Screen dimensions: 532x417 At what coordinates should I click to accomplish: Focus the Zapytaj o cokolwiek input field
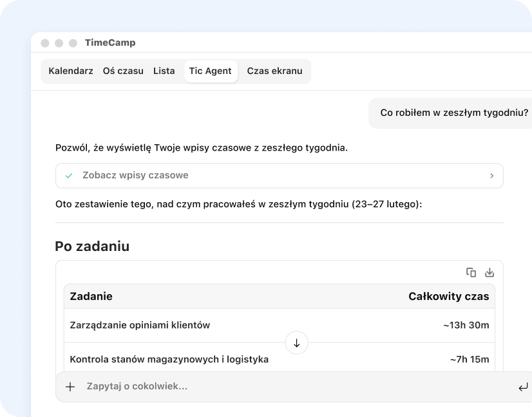(290, 387)
